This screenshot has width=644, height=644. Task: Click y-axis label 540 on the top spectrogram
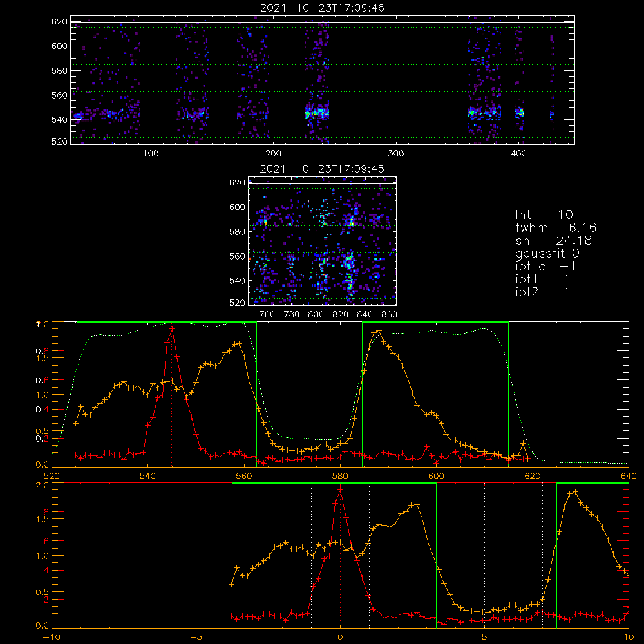pos(59,120)
